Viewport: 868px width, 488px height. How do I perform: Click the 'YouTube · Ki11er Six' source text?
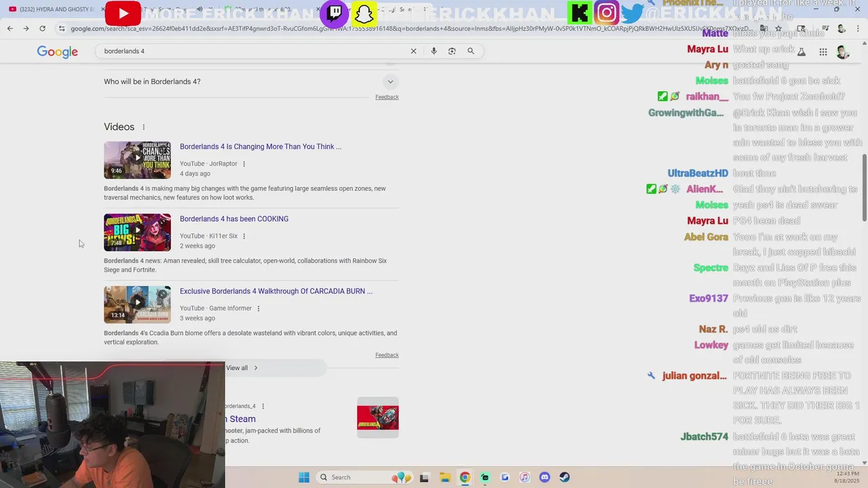(x=208, y=237)
